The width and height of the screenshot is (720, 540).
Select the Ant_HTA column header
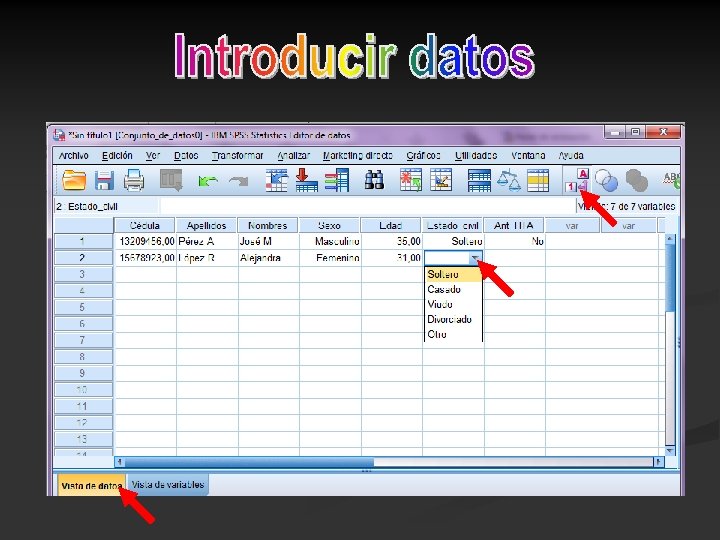tap(514, 225)
